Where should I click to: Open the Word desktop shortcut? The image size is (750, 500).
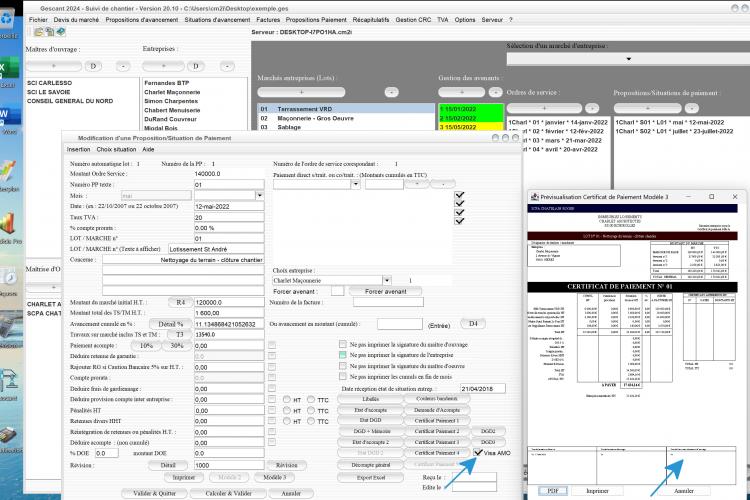[8, 117]
